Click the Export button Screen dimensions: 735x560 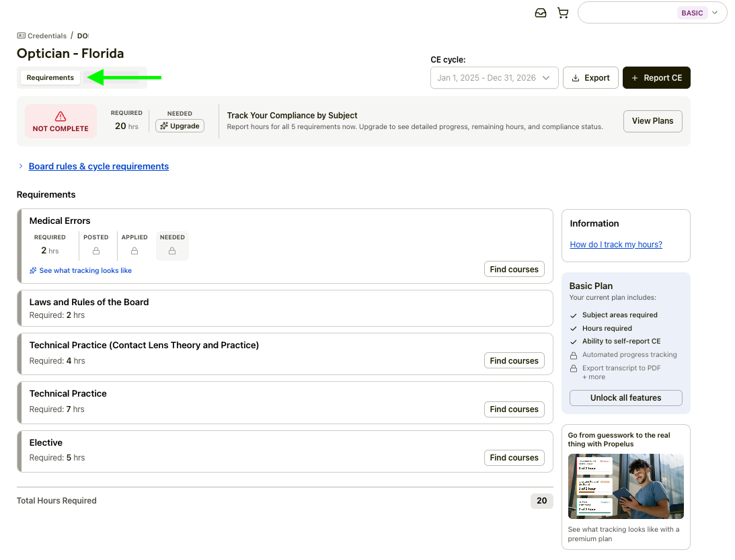pyautogui.click(x=590, y=78)
